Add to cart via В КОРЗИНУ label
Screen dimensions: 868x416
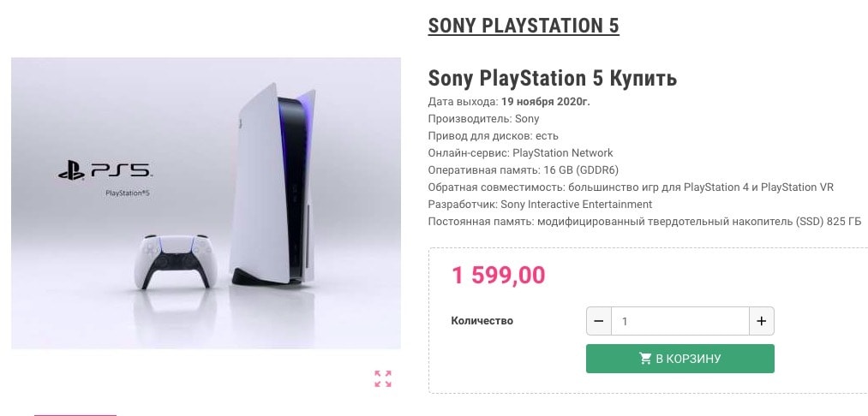[688, 359]
